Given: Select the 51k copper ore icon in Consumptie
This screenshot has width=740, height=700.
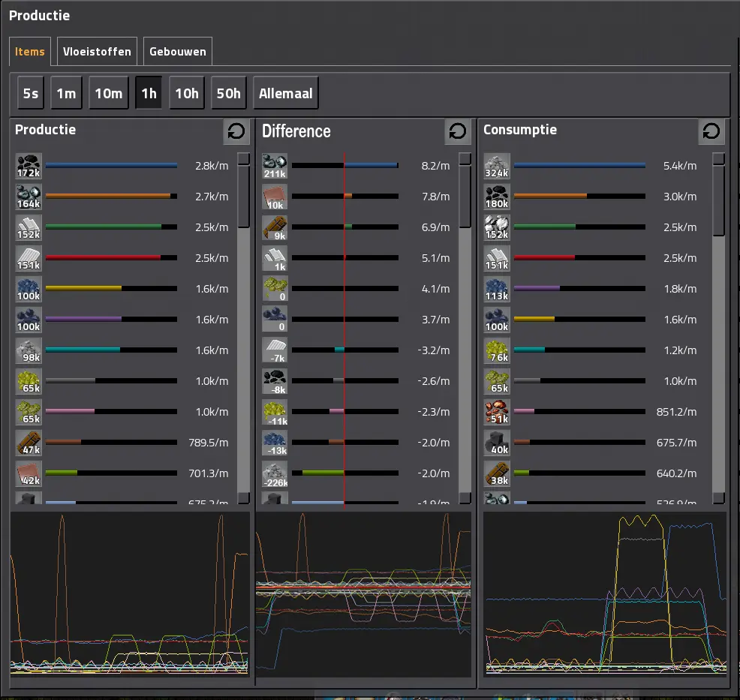Looking at the screenshot, I should (497, 412).
